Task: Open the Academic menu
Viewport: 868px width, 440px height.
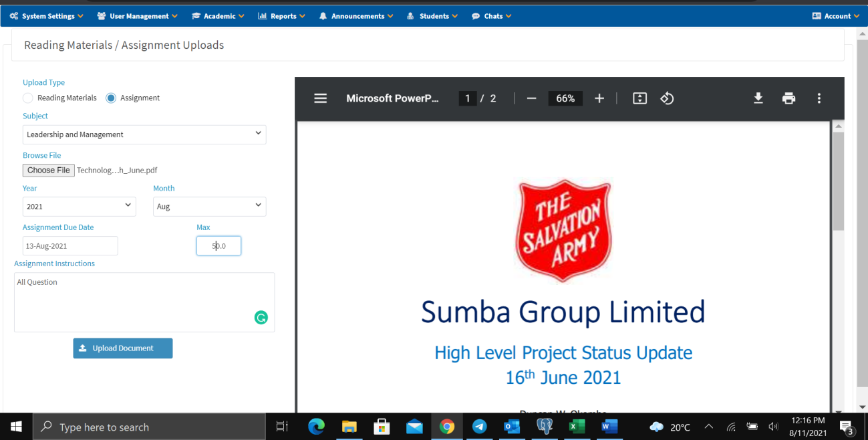Action: [218, 16]
